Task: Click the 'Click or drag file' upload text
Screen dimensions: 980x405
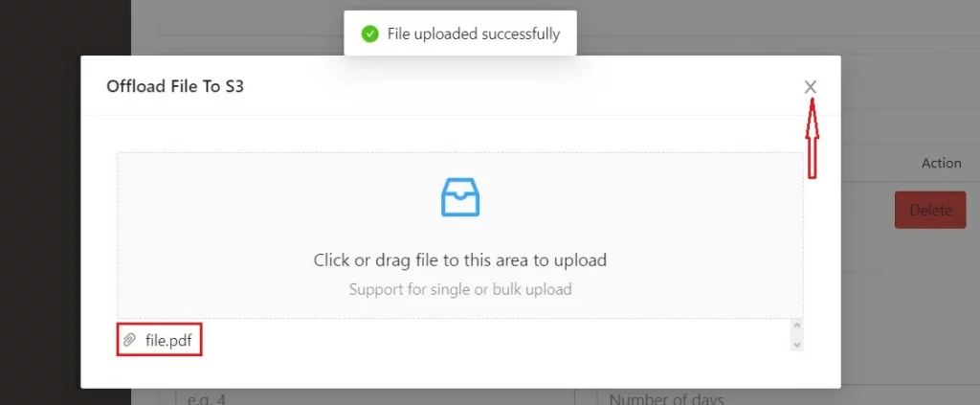Action: (460, 260)
